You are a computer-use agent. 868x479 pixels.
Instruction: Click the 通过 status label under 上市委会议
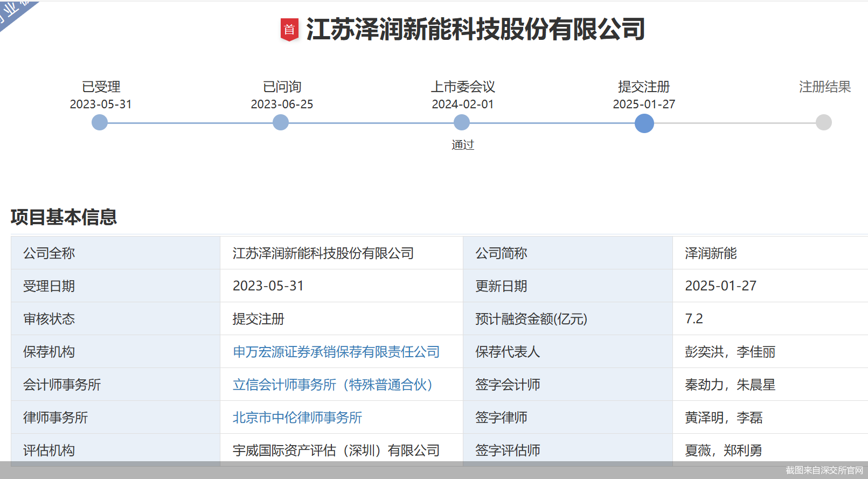tap(462, 145)
